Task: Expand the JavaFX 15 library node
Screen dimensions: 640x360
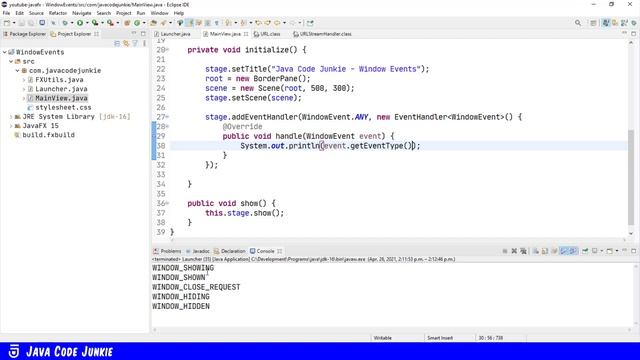Action: pyautogui.click(x=11, y=126)
